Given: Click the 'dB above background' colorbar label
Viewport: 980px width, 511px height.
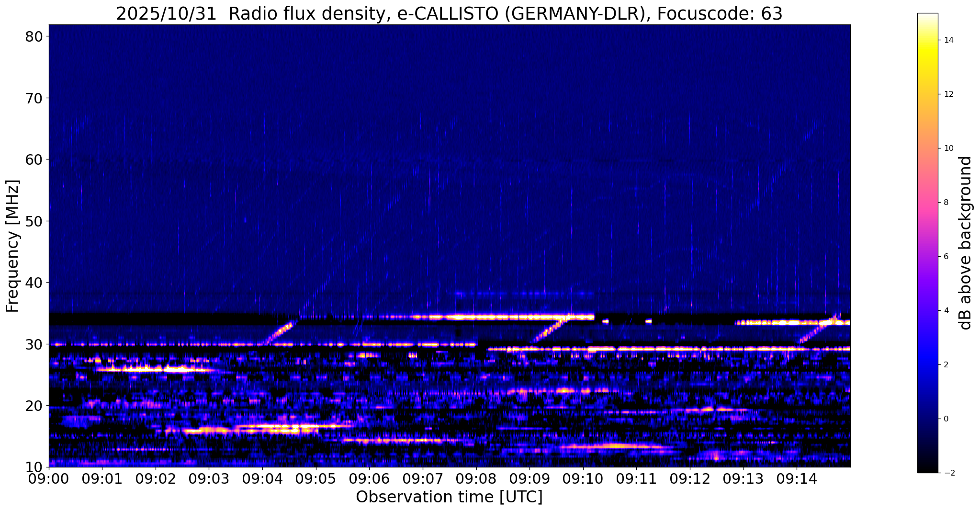Looking at the screenshot, I should pos(966,243).
